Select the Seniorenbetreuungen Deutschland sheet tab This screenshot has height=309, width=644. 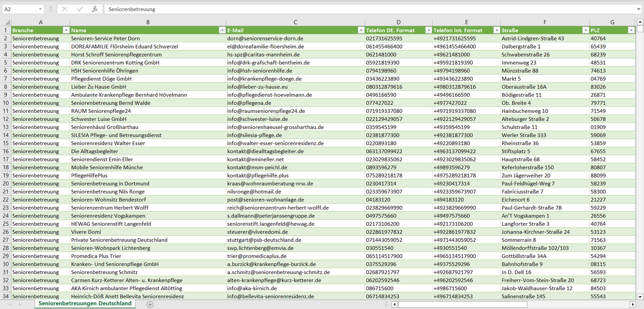[x=85, y=304]
